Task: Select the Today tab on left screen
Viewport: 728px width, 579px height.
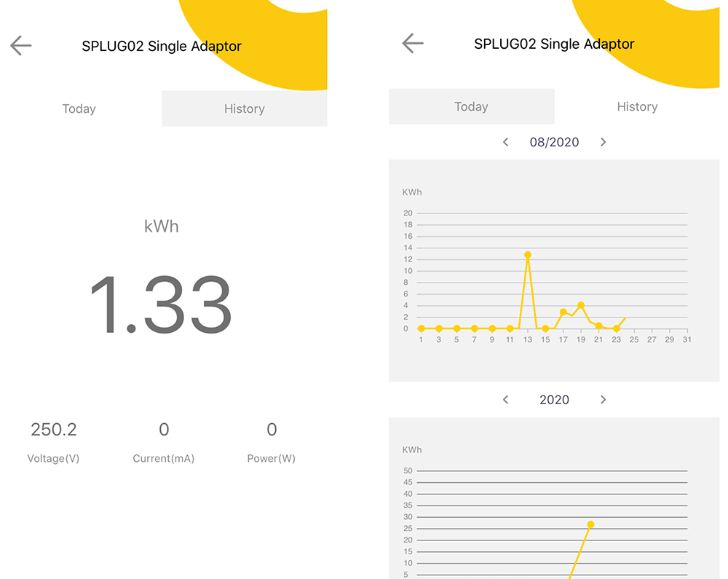Action: 79,109
